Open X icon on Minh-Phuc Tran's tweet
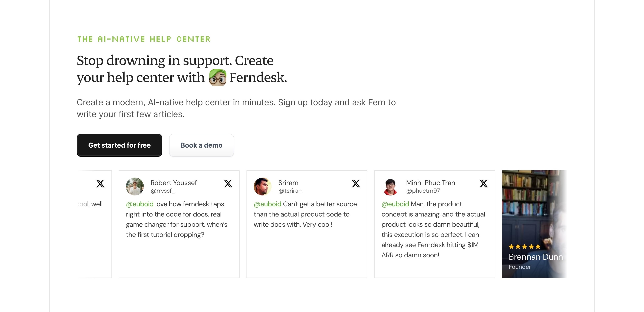The image size is (644, 312). (483, 184)
